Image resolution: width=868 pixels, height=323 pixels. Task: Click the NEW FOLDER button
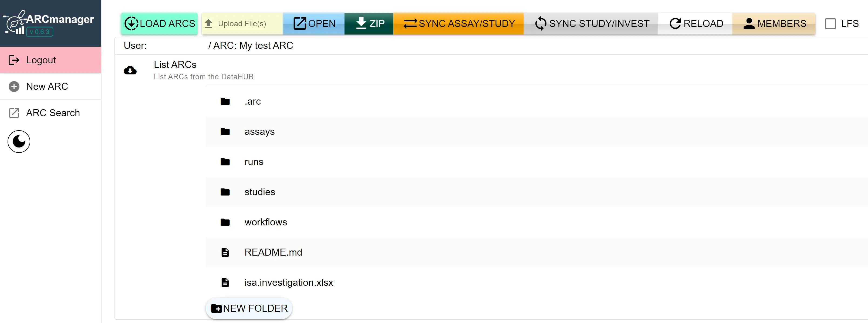click(x=249, y=308)
